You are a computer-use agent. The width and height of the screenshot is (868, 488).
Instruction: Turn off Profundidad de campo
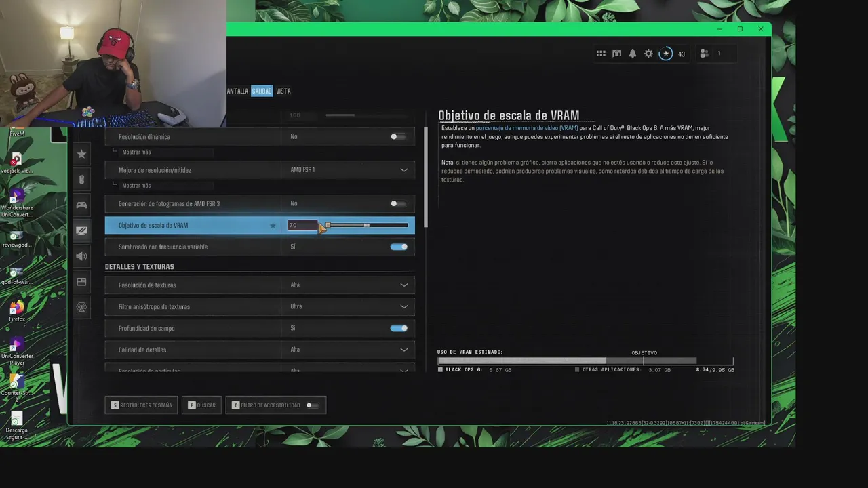coord(399,328)
